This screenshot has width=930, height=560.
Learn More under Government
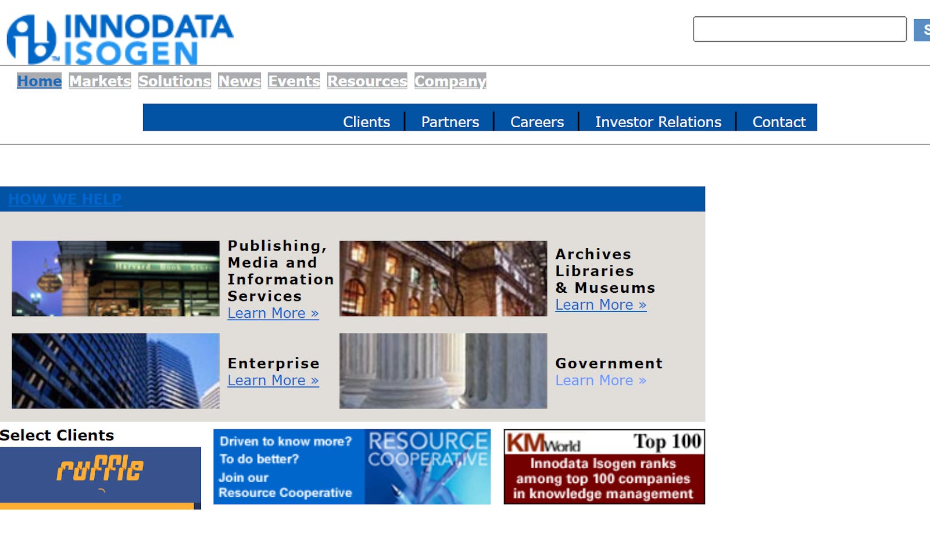coord(600,380)
